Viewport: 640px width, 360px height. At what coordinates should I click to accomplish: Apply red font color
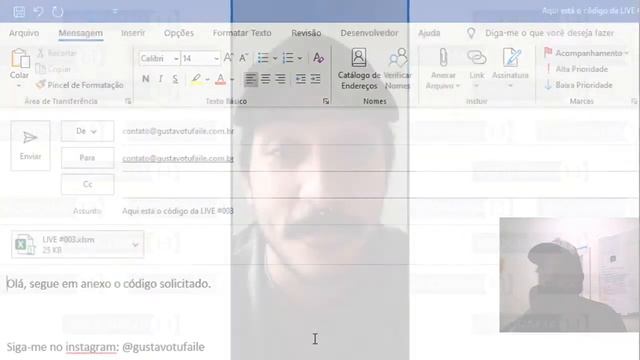click(x=220, y=79)
